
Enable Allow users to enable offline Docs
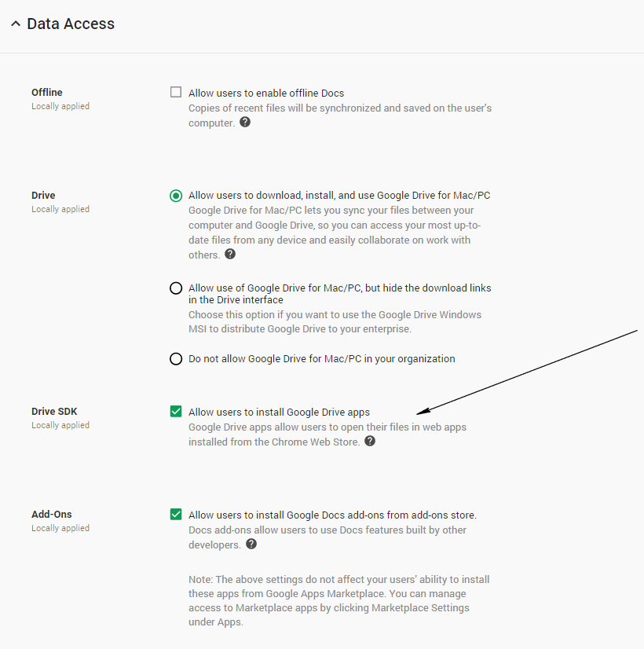coord(176,92)
